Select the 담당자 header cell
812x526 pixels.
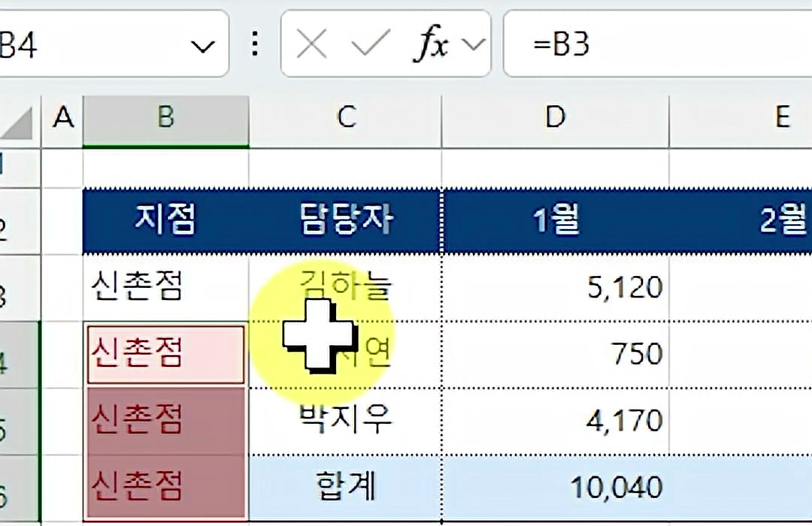pos(345,220)
